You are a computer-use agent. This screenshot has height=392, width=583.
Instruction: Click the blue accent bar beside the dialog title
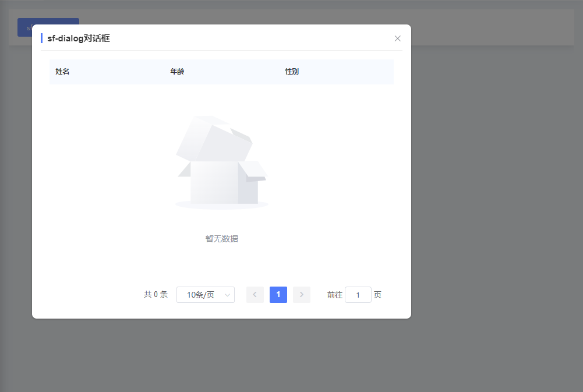pyautogui.click(x=41, y=38)
